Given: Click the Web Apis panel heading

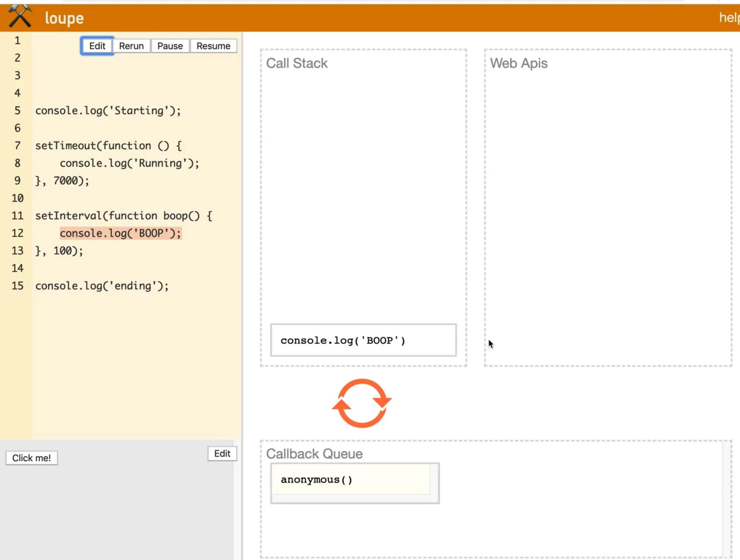Looking at the screenshot, I should click(518, 63).
